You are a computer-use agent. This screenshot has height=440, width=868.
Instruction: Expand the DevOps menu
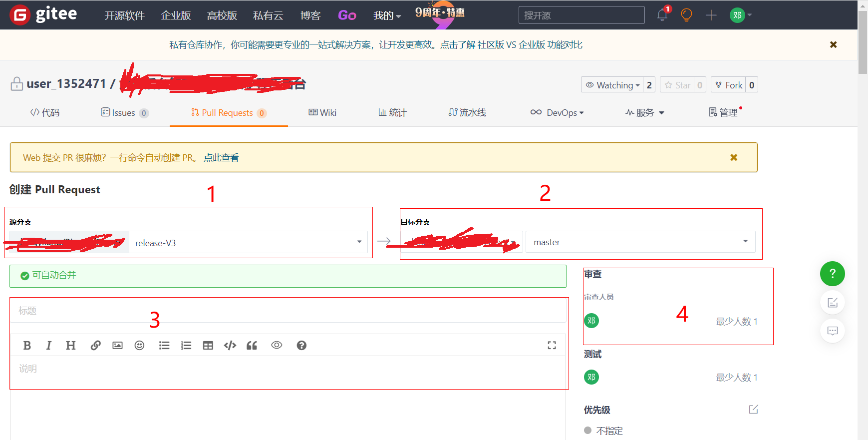(x=557, y=112)
